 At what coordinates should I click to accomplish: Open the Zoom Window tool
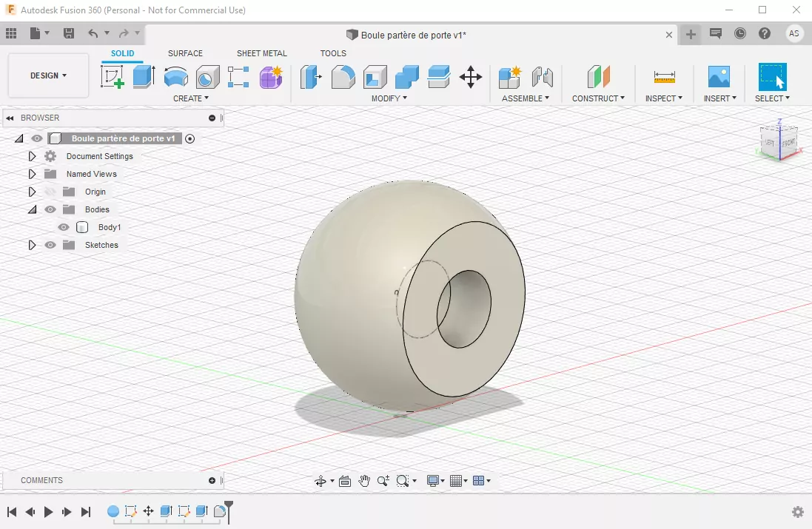(403, 481)
